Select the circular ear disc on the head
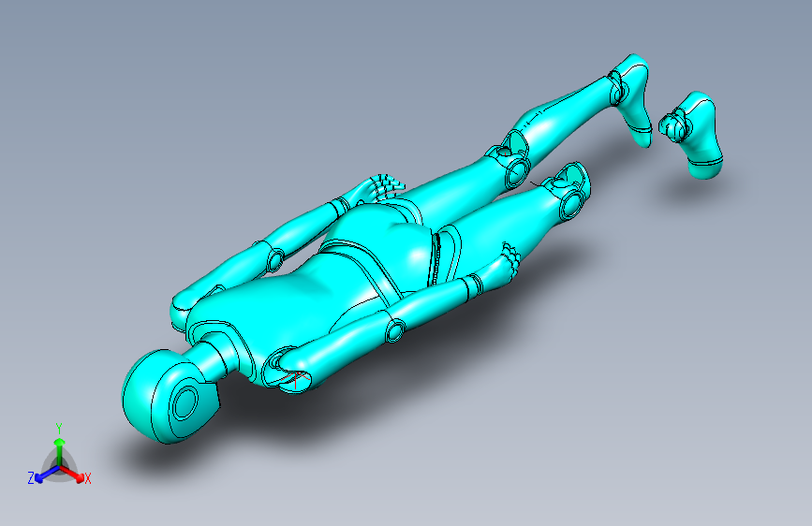Screen dimensions: 812x526 tap(185, 402)
